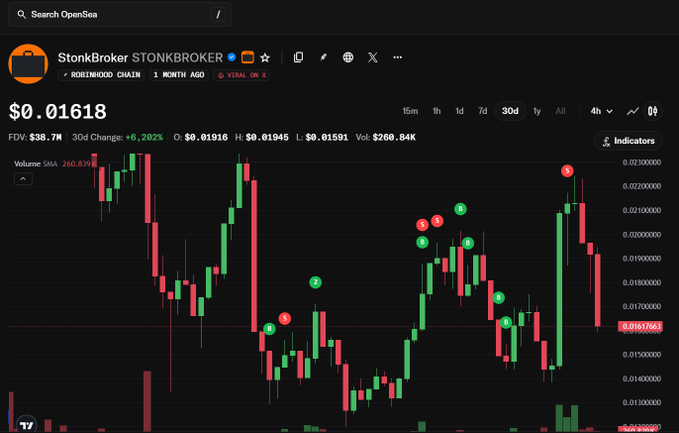Copy the token address with copy icon
Viewport: 679px width, 433px height.
pos(298,57)
